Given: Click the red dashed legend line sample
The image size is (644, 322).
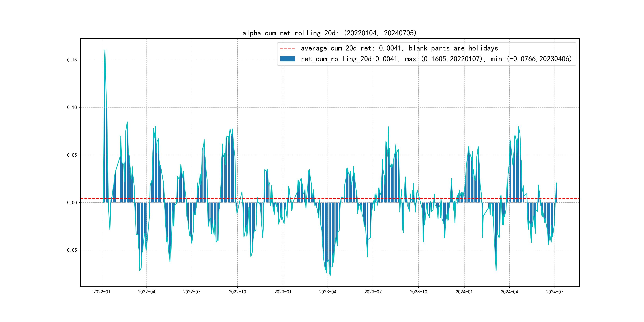Looking at the screenshot, I should [x=287, y=48].
